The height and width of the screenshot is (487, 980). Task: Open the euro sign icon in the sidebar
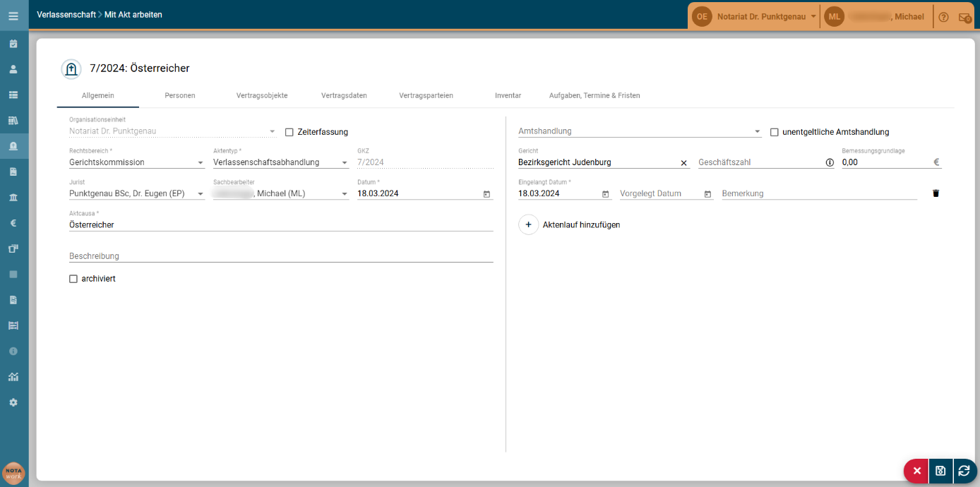13,223
